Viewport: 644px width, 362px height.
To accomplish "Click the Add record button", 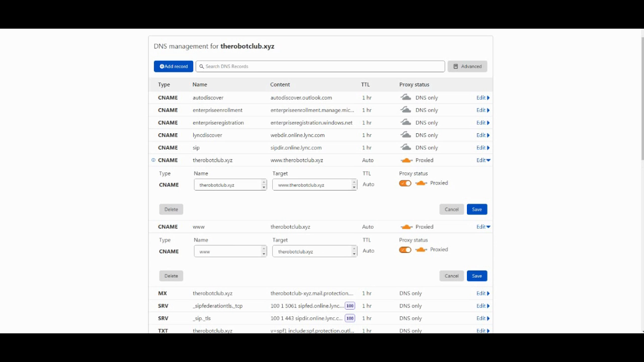I will tap(174, 66).
